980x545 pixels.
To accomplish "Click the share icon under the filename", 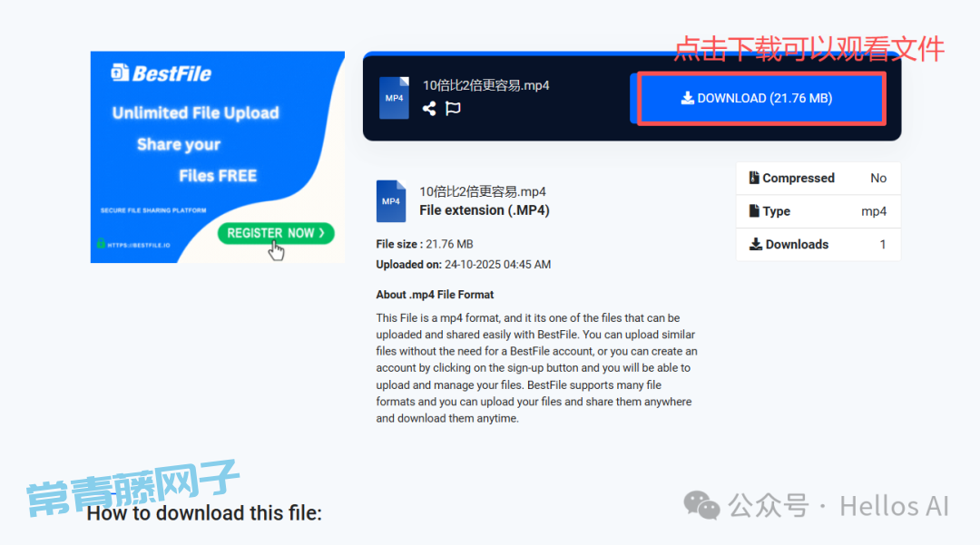I will click(428, 109).
